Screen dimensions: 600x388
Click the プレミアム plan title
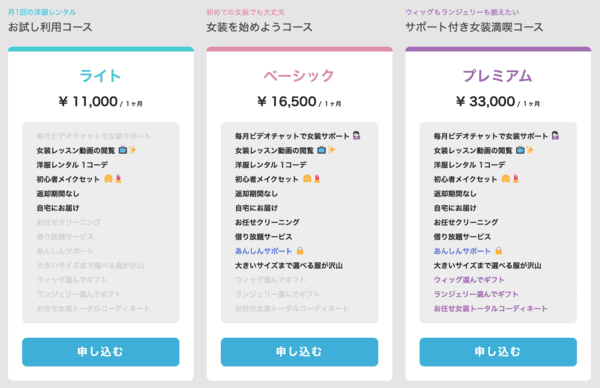(x=497, y=76)
